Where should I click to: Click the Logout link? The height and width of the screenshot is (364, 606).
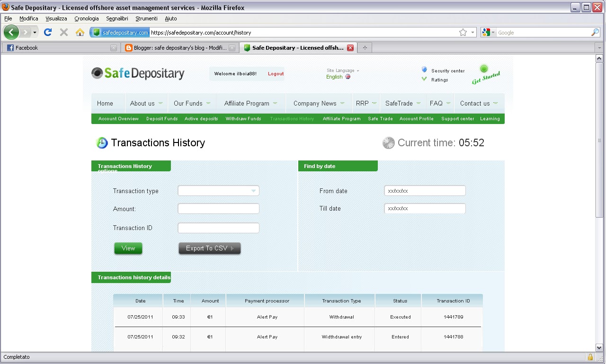pos(276,74)
